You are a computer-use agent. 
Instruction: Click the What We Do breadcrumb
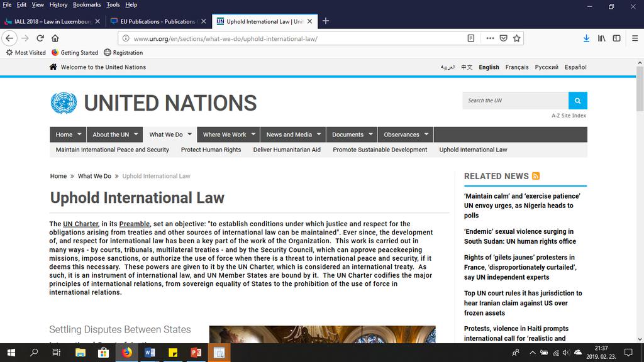[x=94, y=176]
